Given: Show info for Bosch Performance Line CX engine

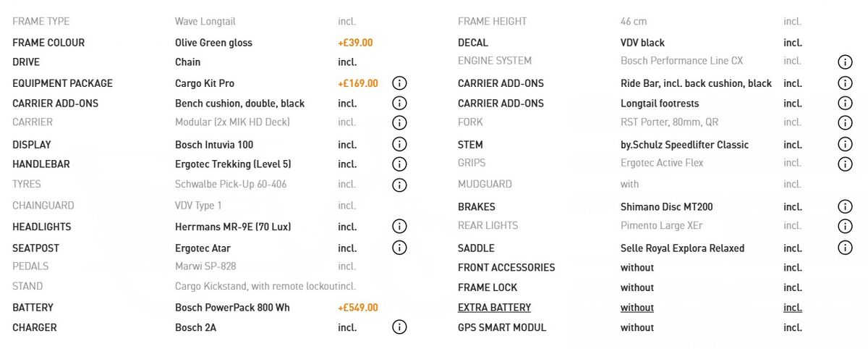Looking at the screenshot, I should pyautogui.click(x=845, y=62).
